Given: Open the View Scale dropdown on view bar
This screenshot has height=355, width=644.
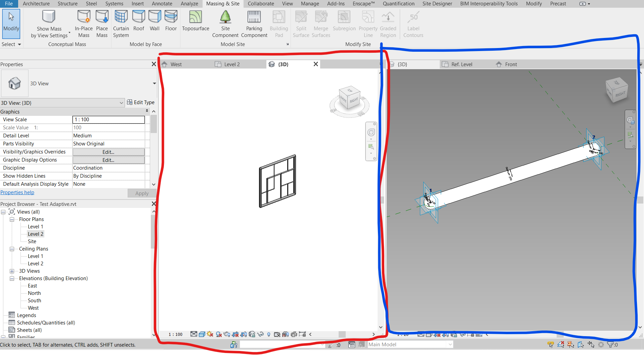Looking at the screenshot, I should [x=175, y=334].
